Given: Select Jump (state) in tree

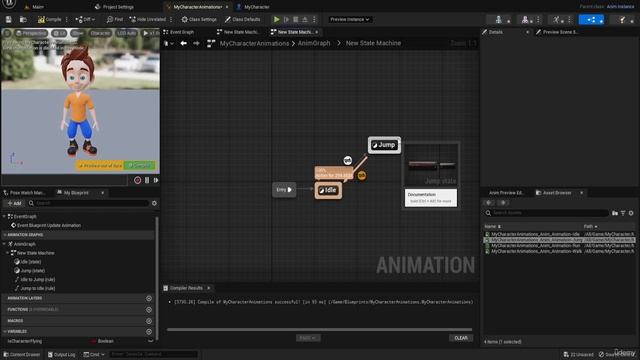Looking at the screenshot, I should 29,271.
